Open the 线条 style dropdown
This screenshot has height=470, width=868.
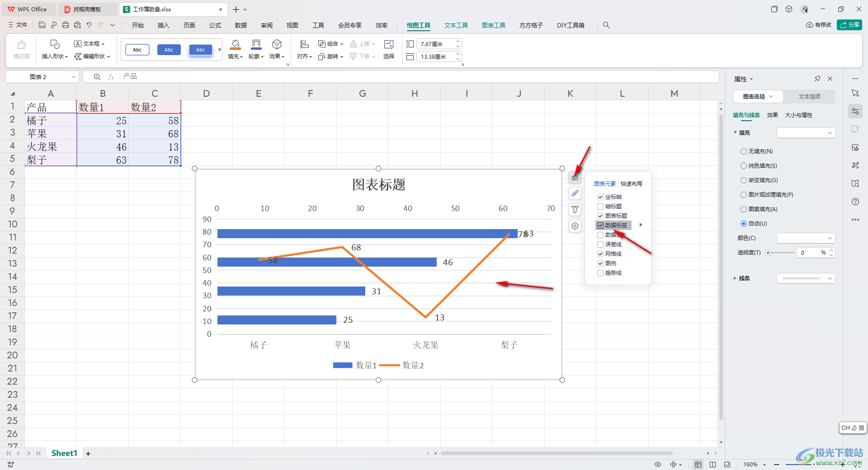tap(806, 278)
